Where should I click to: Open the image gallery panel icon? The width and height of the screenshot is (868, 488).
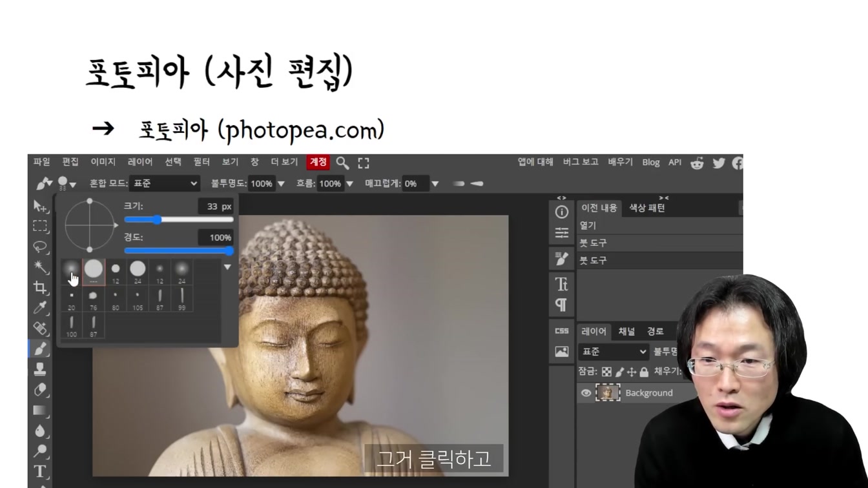pos(562,352)
